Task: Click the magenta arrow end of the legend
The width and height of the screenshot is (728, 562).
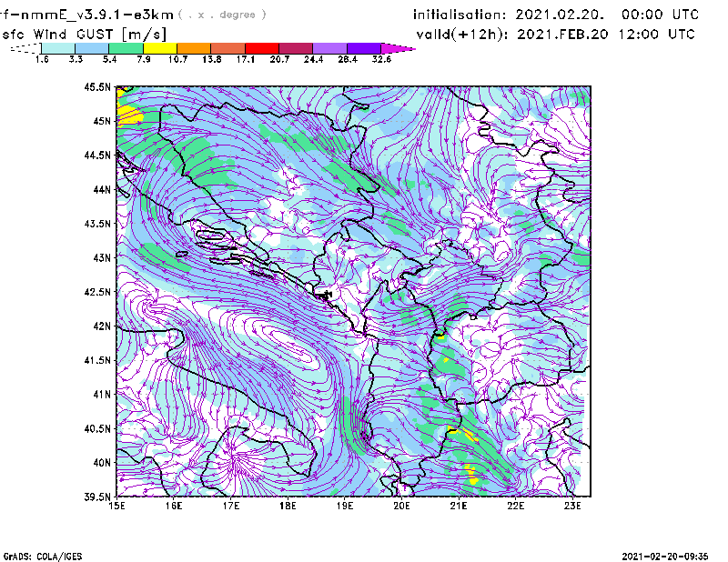Action: (x=398, y=48)
